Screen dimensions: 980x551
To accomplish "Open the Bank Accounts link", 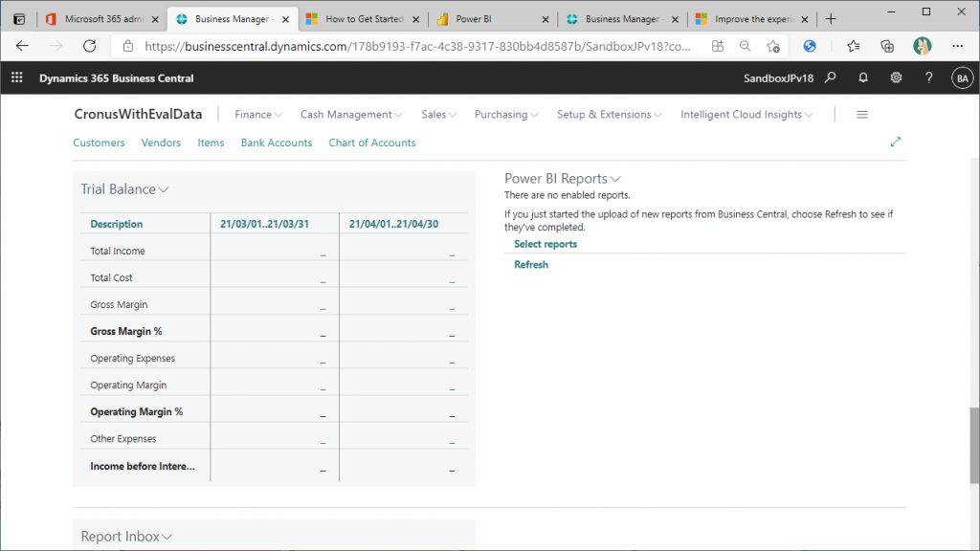I will 277,143.
